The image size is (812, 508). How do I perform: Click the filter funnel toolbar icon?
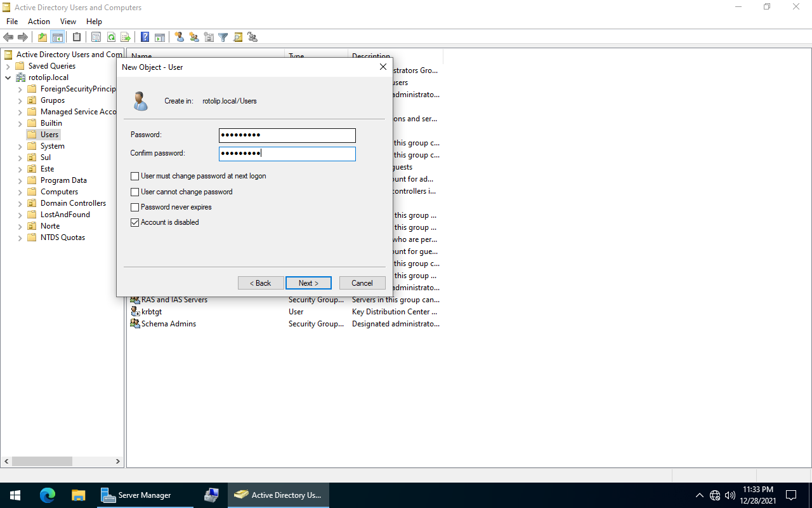[223, 37]
